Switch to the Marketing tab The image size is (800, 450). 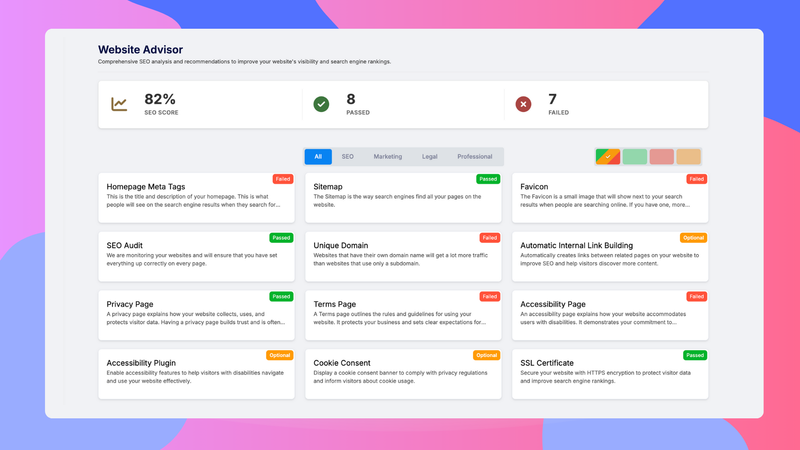(387, 156)
